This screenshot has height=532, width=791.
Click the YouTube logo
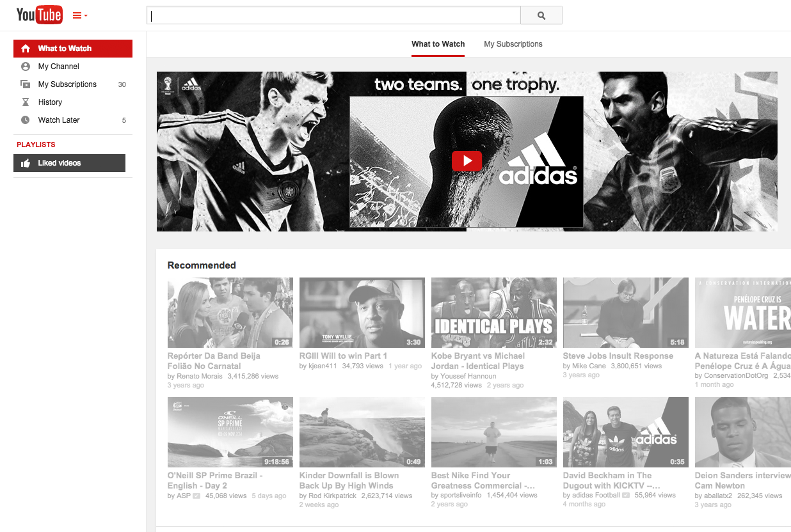[39, 15]
